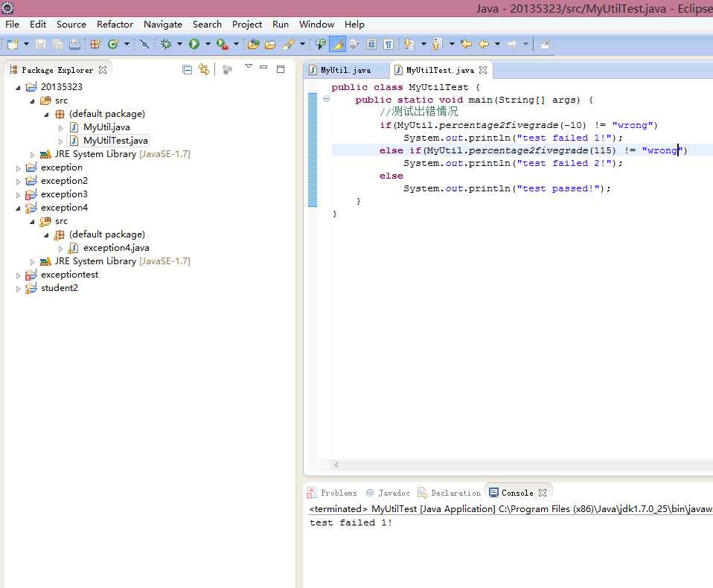Open the Refactor menu
The image size is (713, 588).
coord(115,25)
